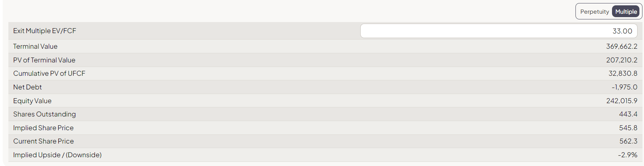Click the value 32,830.8
Image resolution: width=644 pixels, height=166 pixels.
tap(623, 73)
